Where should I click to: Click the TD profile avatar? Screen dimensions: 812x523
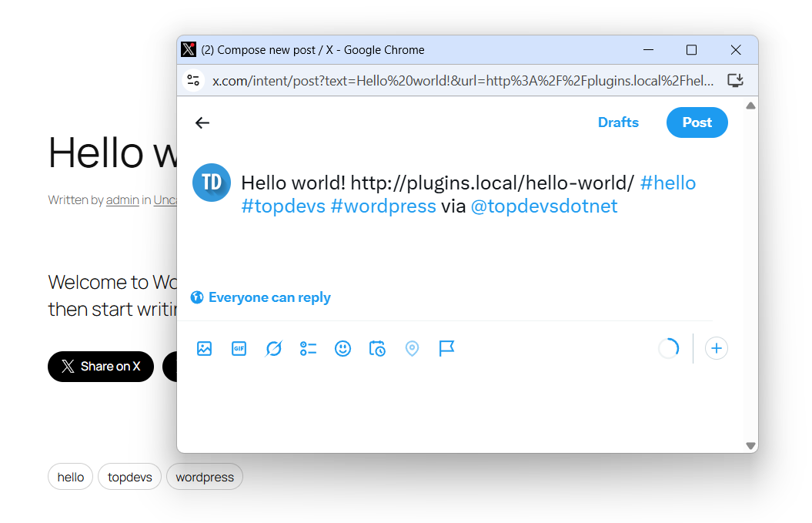pyautogui.click(x=212, y=183)
